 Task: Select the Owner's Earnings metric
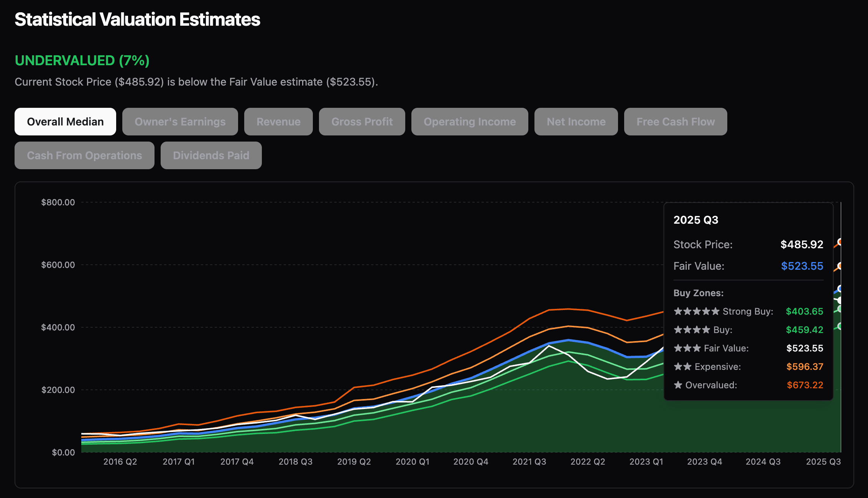[180, 122]
